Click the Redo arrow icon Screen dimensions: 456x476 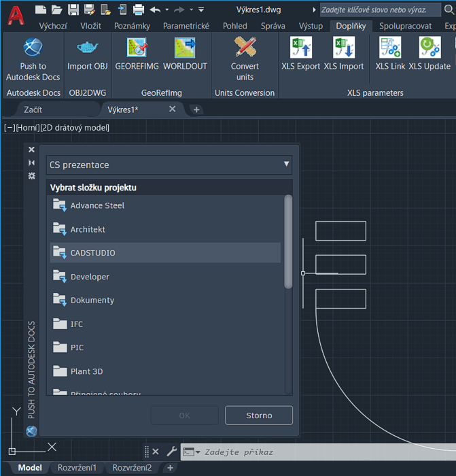[179, 10]
